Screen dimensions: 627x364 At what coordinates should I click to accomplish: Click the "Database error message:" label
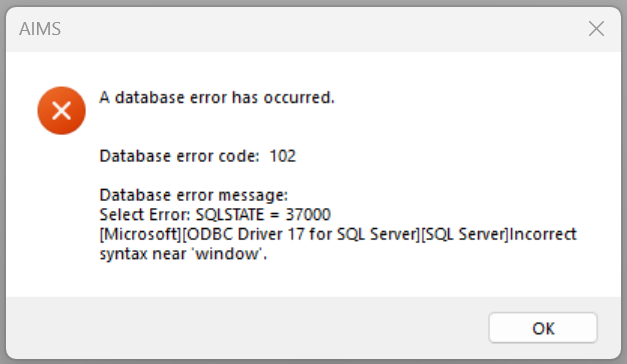click(194, 195)
